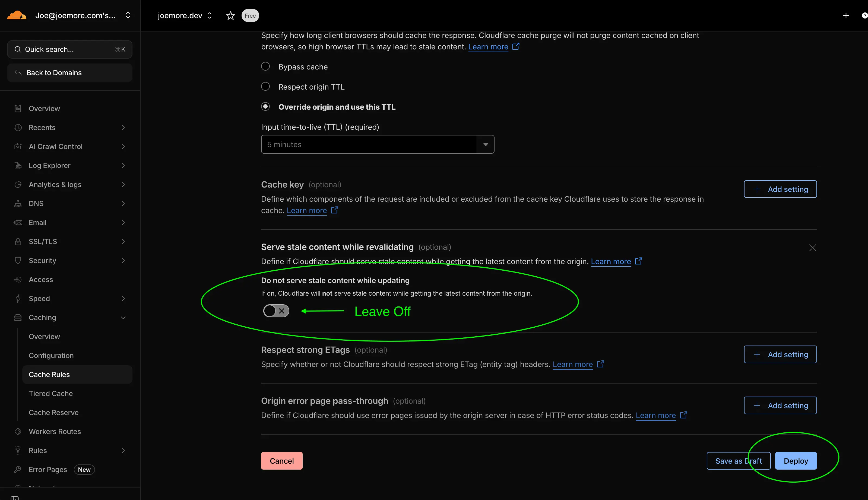
Task: Toggle the Do not serve stale content switch
Action: (276, 311)
